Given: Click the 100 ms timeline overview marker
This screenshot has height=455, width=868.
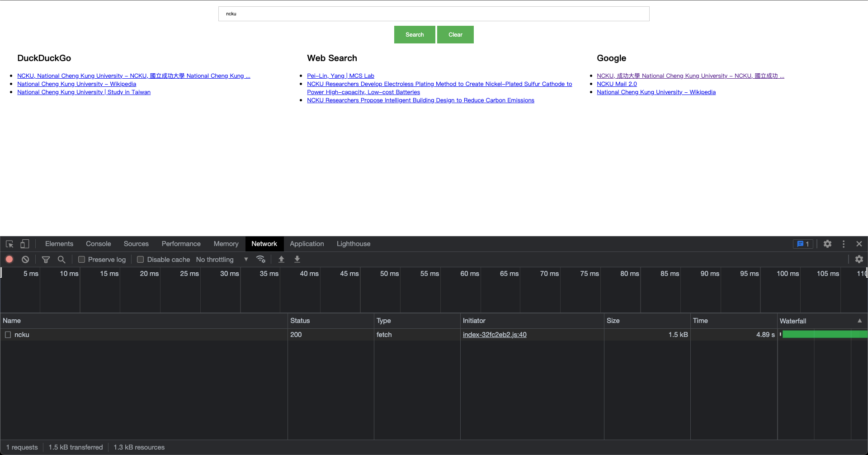Looking at the screenshot, I should (x=788, y=274).
